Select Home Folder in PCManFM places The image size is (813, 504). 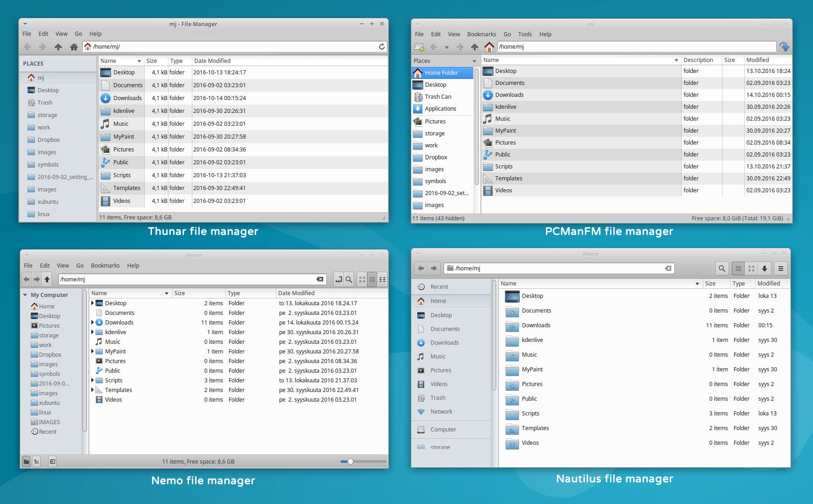[443, 73]
